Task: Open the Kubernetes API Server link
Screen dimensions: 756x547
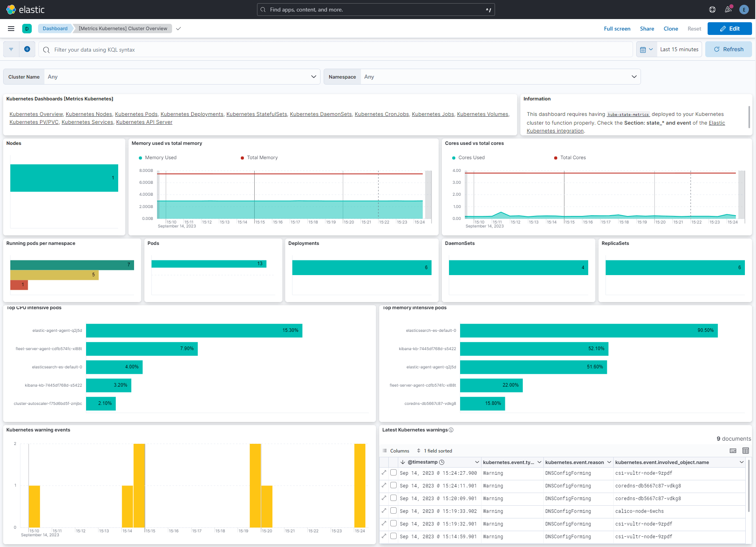Action: pyautogui.click(x=144, y=122)
